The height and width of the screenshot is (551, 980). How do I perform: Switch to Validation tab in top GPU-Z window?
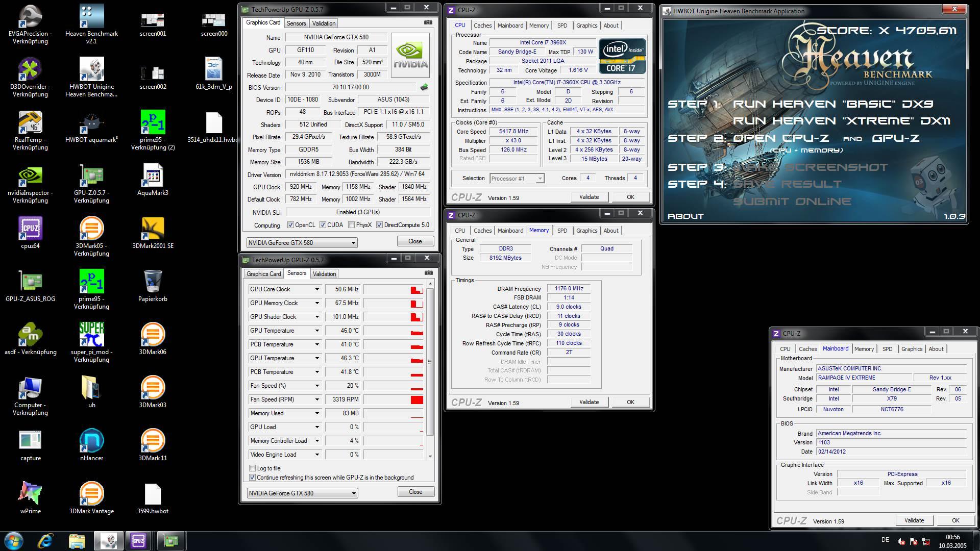click(x=324, y=23)
